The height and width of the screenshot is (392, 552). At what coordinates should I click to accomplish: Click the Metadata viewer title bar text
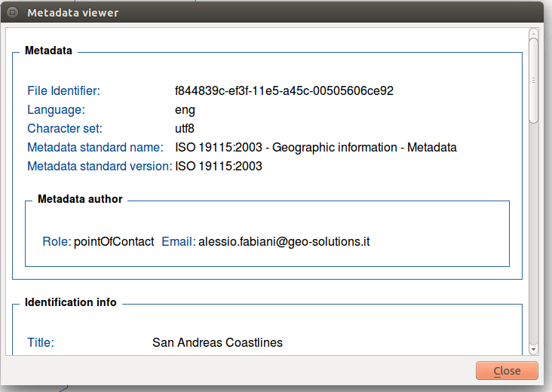point(73,13)
